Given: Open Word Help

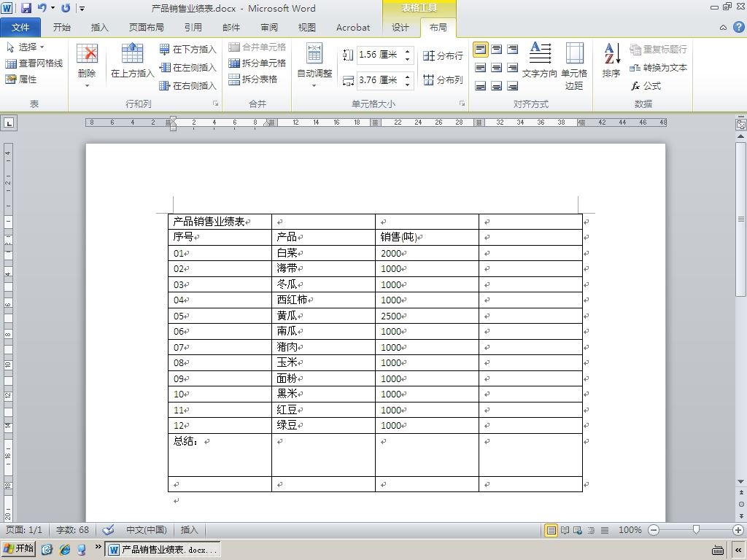Looking at the screenshot, I should [738, 28].
